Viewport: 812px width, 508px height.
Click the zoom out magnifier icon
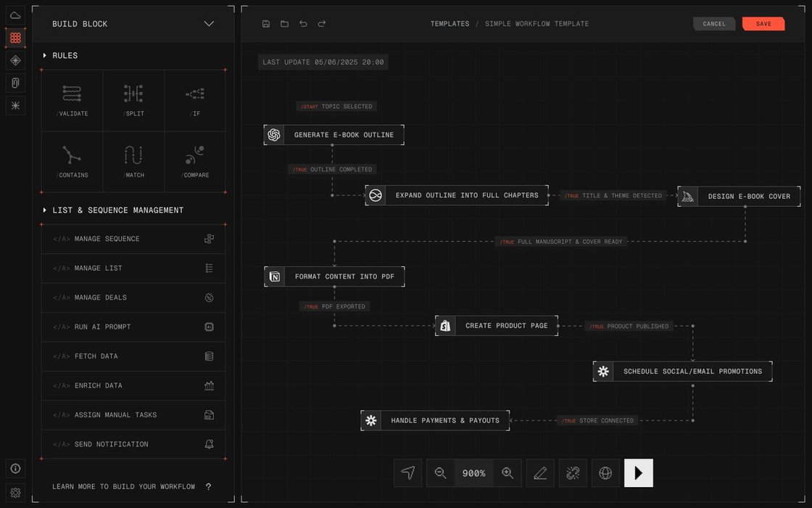pos(440,473)
